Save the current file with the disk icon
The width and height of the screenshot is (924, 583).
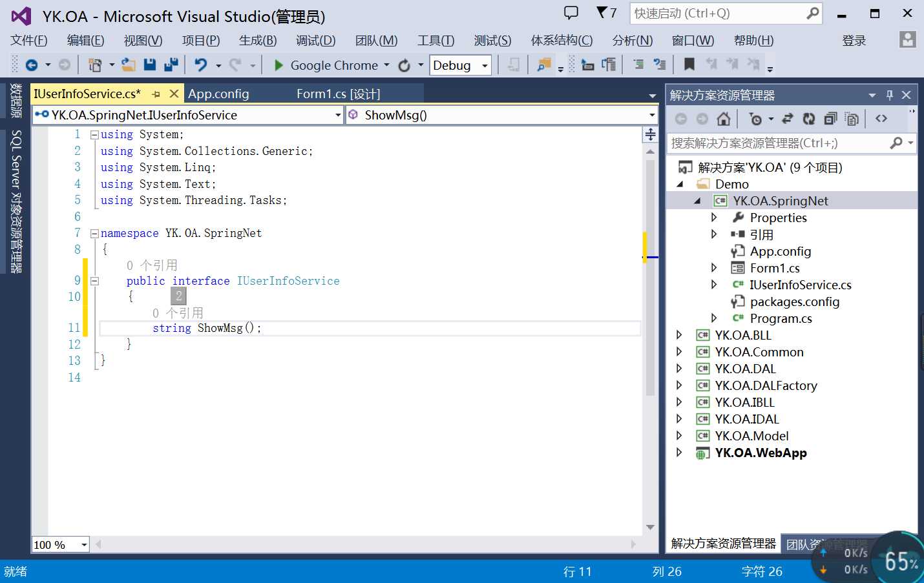point(150,65)
